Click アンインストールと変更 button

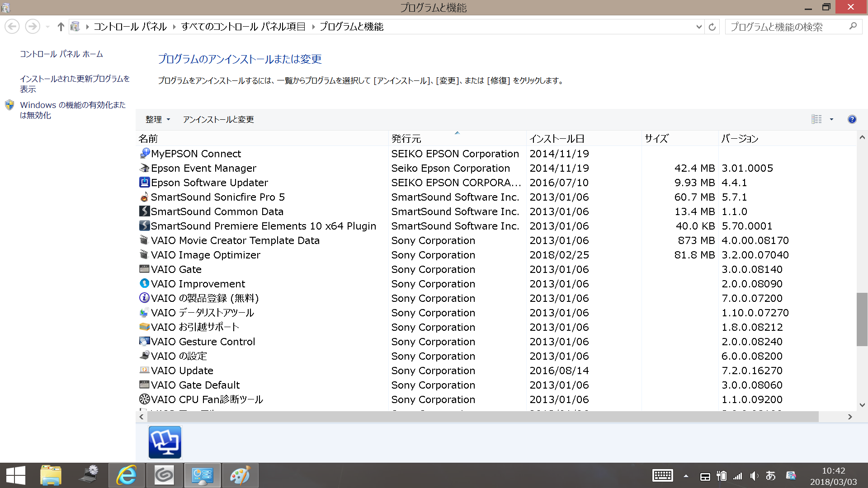(218, 119)
